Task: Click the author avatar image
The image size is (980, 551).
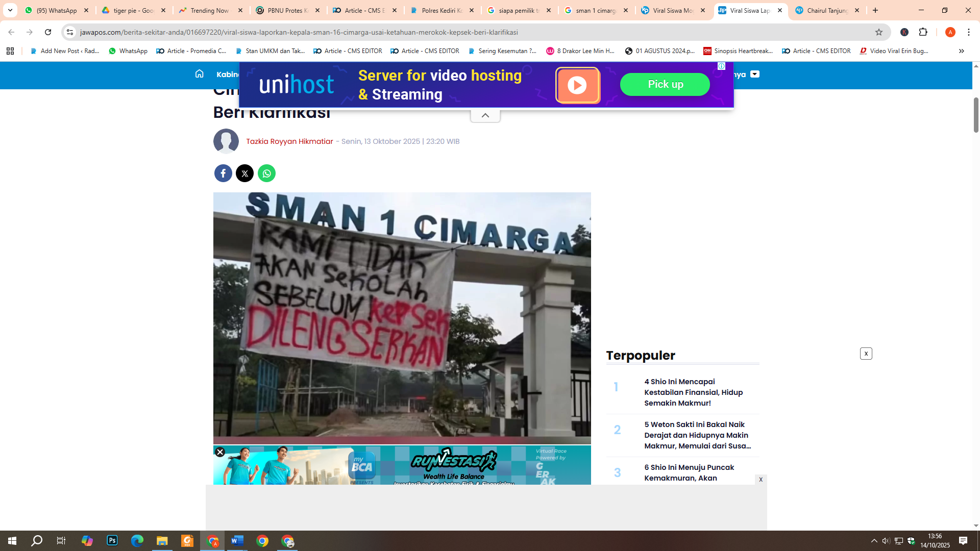Action: click(x=226, y=141)
